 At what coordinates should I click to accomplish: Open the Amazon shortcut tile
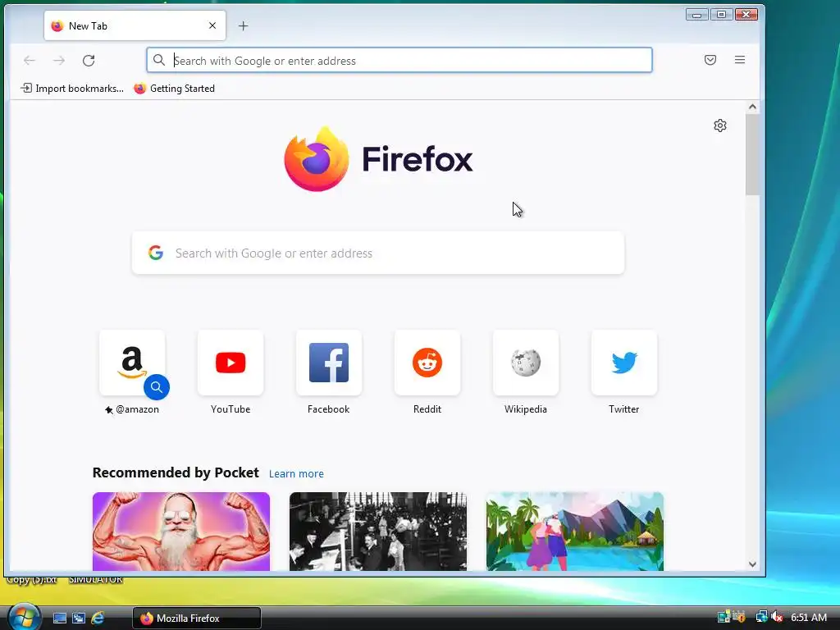(132, 363)
